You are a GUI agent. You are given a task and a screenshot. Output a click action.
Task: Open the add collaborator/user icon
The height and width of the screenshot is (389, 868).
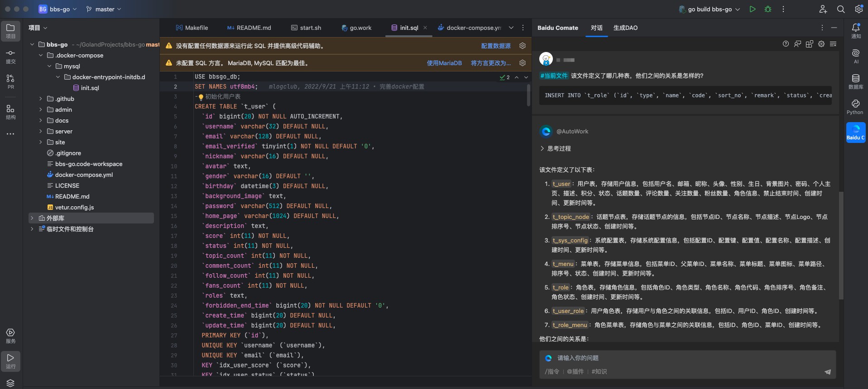823,9
